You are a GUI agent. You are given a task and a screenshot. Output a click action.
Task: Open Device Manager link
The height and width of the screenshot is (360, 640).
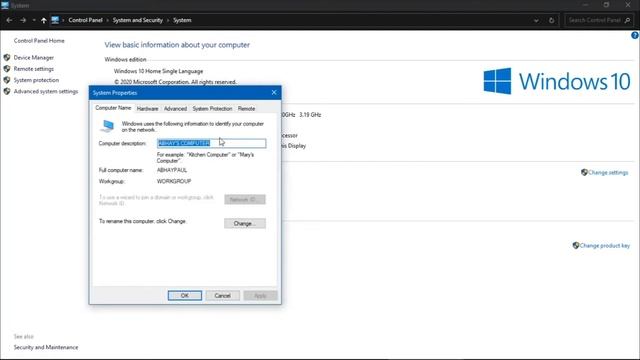[34, 58]
